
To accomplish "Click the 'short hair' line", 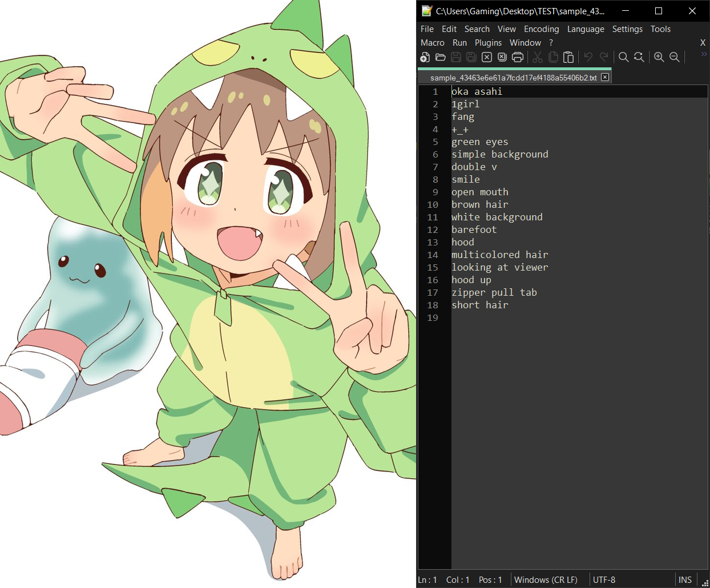I will [480, 305].
